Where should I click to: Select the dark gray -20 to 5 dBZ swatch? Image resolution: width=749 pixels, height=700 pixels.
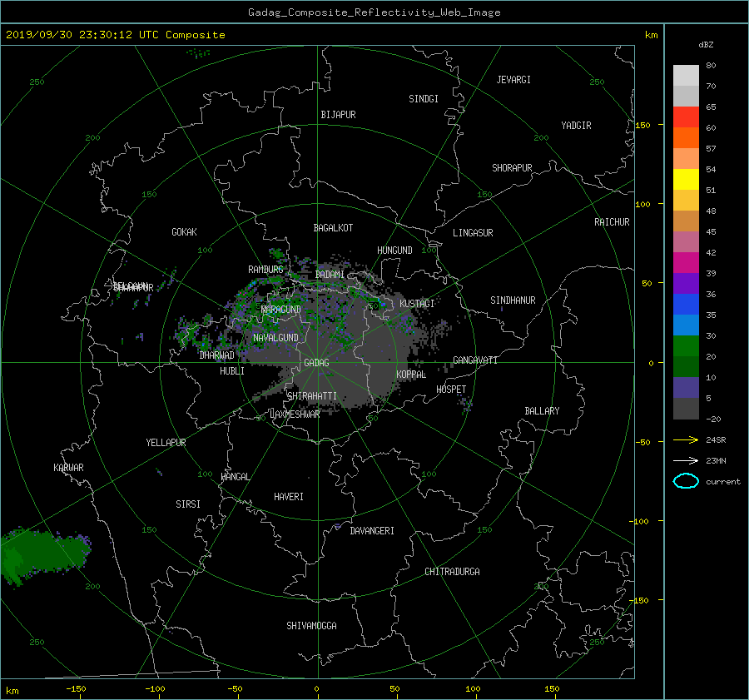tap(686, 409)
